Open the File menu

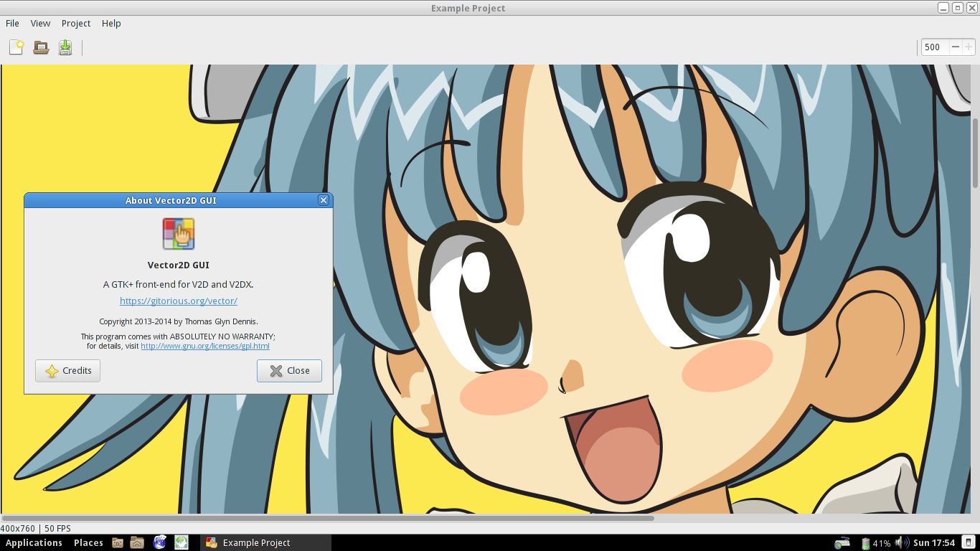pyautogui.click(x=13, y=23)
